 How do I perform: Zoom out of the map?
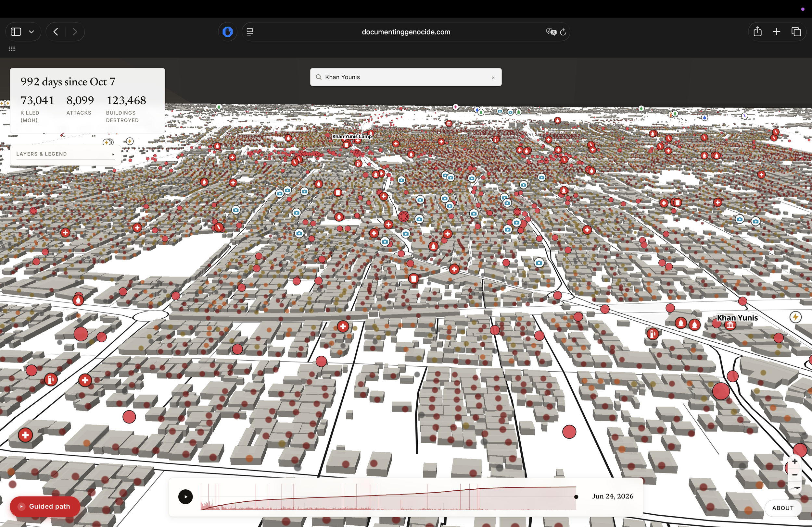tap(794, 475)
